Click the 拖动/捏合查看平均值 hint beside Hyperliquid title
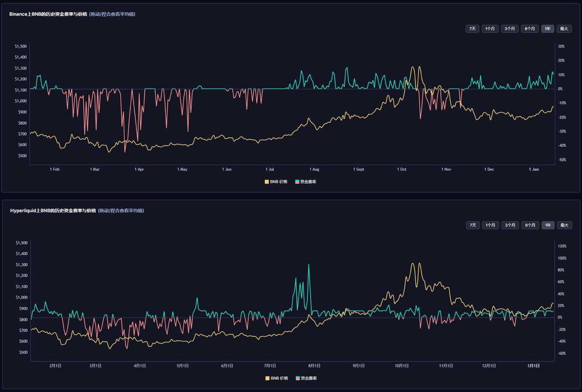Viewport: 582px width, 392px height. pos(121,211)
